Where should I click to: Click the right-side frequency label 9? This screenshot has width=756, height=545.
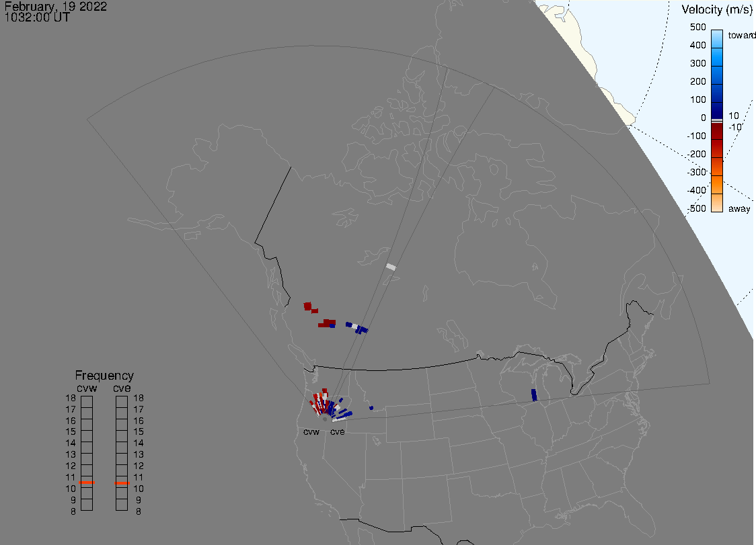point(139,500)
